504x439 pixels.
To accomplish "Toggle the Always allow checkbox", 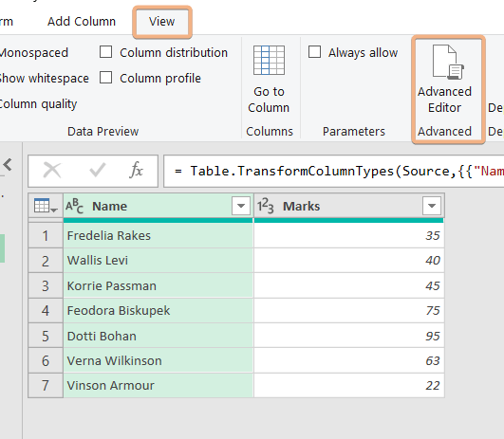I will click(x=314, y=52).
